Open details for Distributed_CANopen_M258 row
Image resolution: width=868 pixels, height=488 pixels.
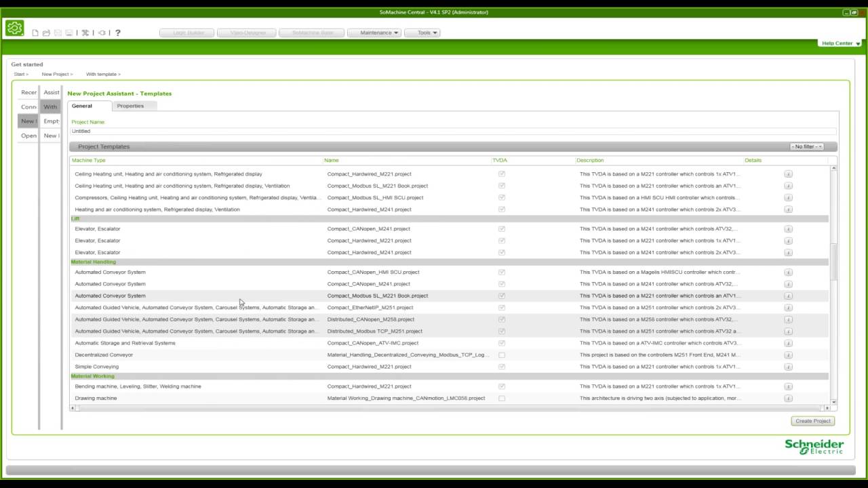click(x=788, y=319)
